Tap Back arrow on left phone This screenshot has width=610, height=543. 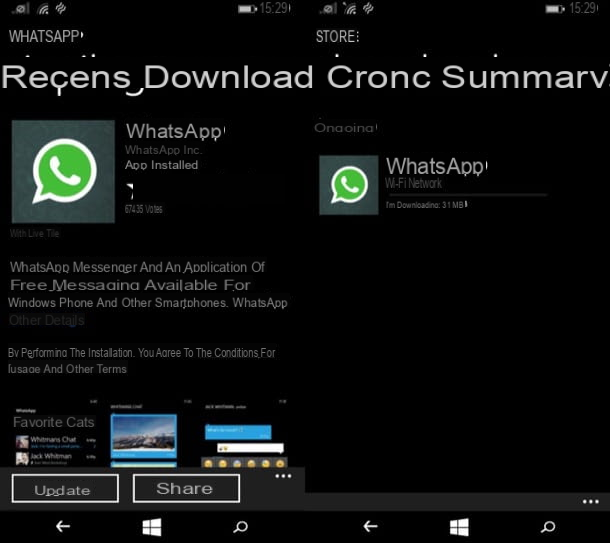pos(63,527)
